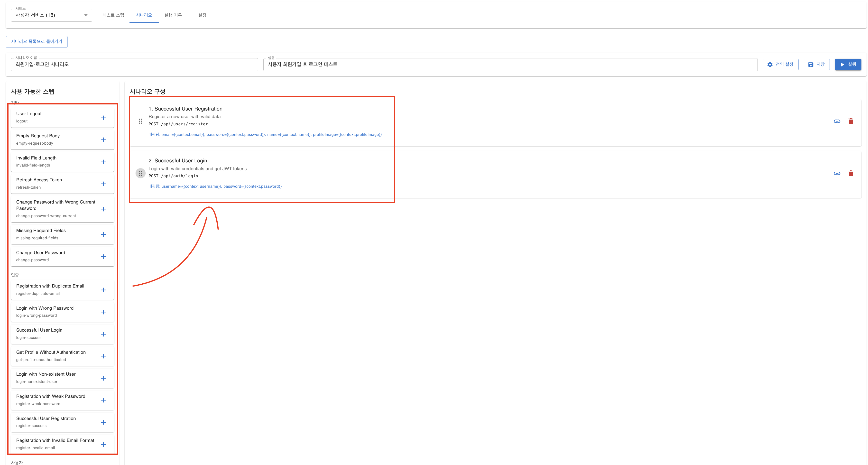Delete the Successful User Login scenario step

pyautogui.click(x=850, y=173)
